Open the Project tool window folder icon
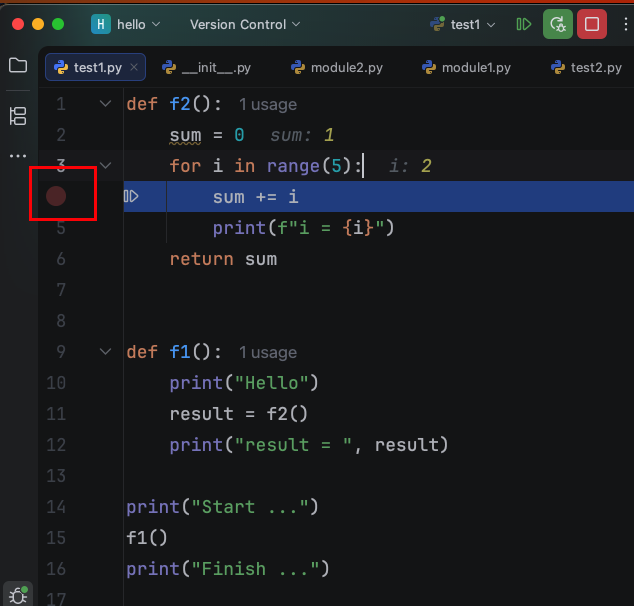The height and width of the screenshot is (606, 634). (18, 66)
